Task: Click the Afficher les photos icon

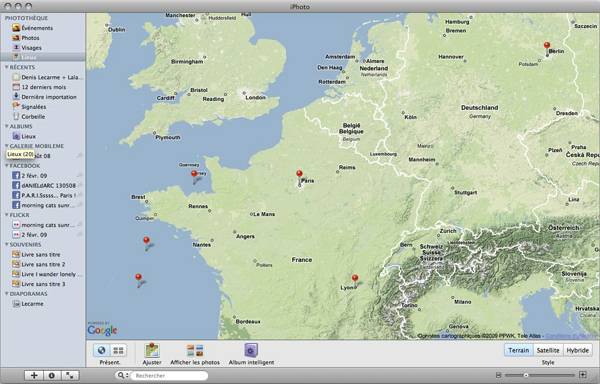Action: 195,350
